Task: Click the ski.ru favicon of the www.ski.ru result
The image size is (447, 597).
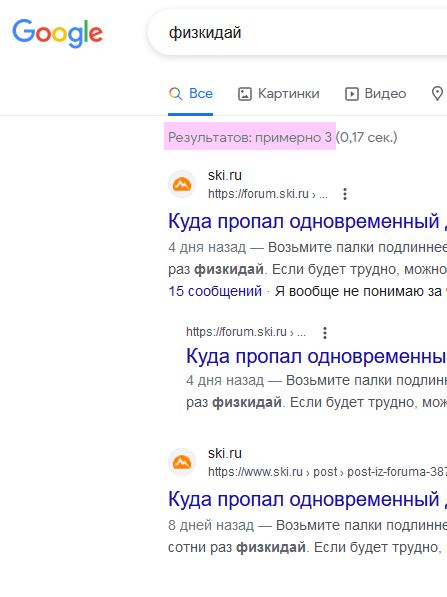Action: 182,462
